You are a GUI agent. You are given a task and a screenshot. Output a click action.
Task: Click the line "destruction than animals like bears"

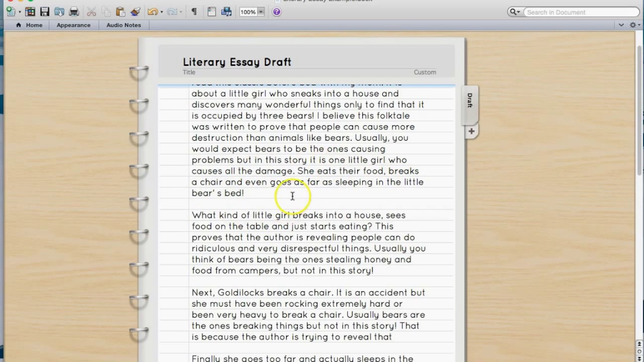[x=300, y=138]
